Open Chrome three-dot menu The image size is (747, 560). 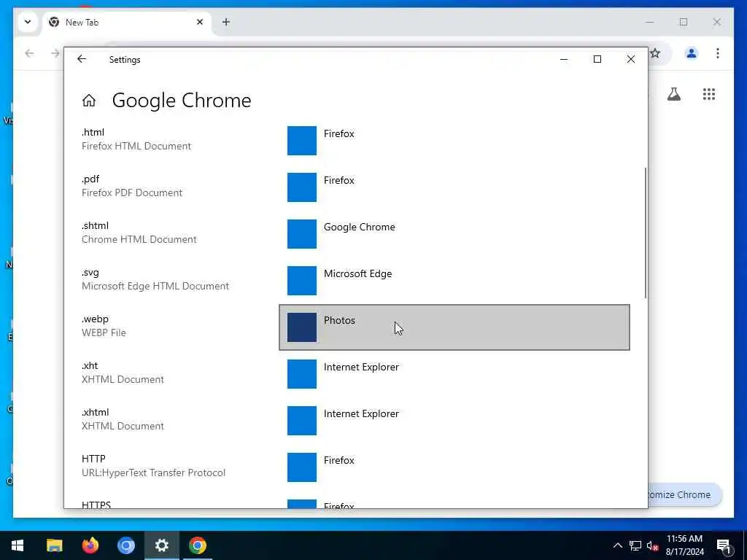pos(718,53)
